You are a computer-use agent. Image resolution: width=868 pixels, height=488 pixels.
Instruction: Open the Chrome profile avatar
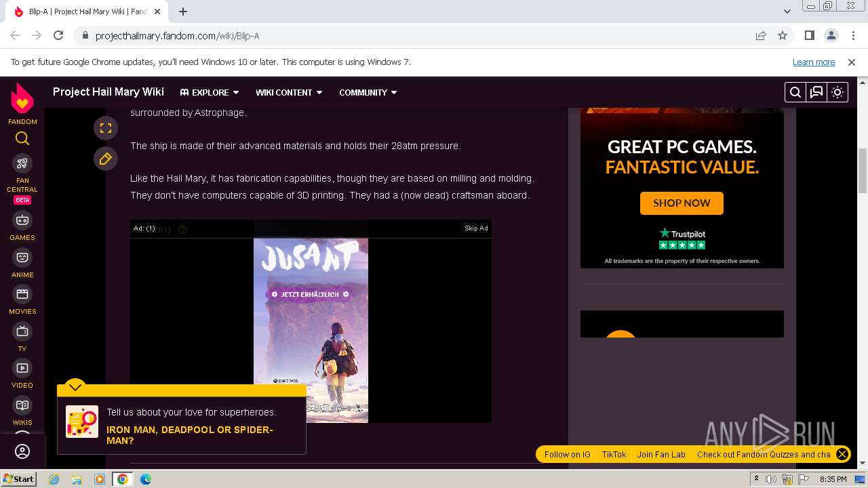831,35
